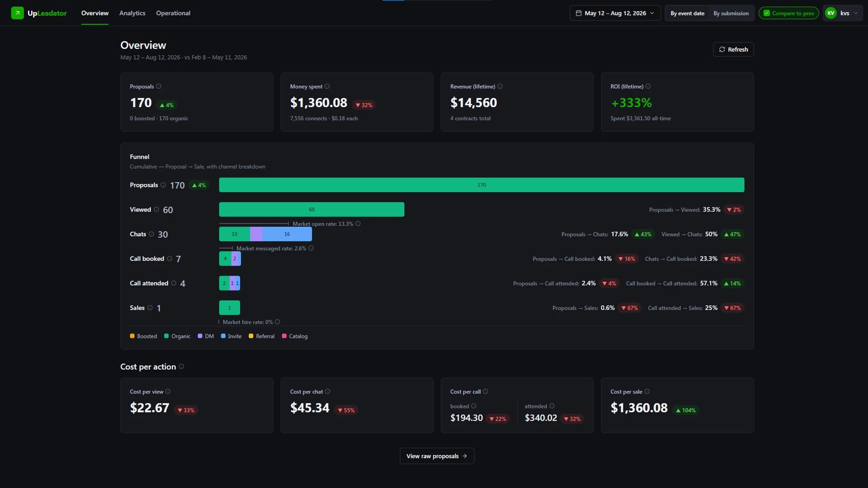Toggle DM legend series
This screenshot has width=868, height=488.
pyautogui.click(x=206, y=336)
